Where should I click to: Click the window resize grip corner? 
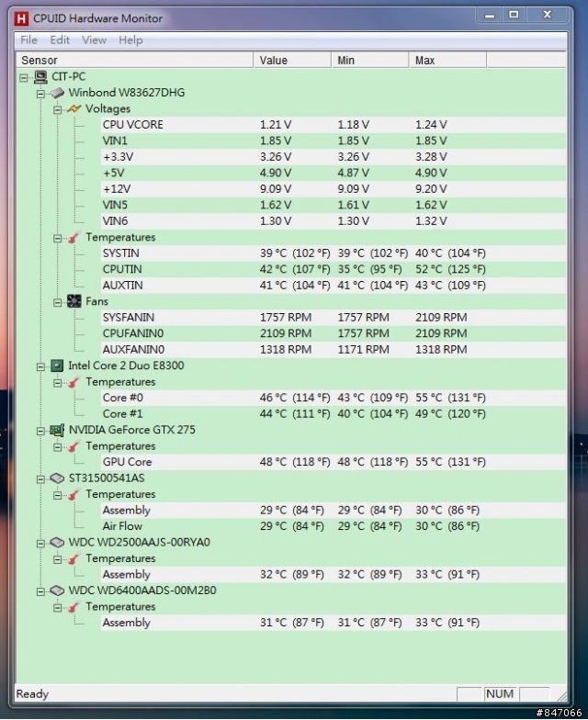click(560, 695)
